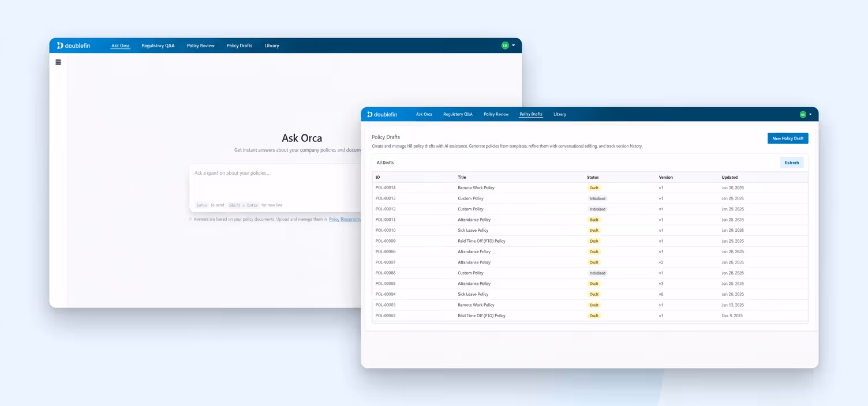Open Policy Drafts tab in back window
Screen dimensions: 868x406
240,46
